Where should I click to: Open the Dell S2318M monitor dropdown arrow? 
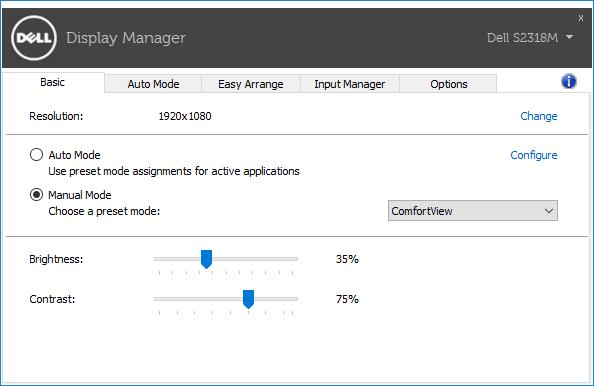click(569, 37)
